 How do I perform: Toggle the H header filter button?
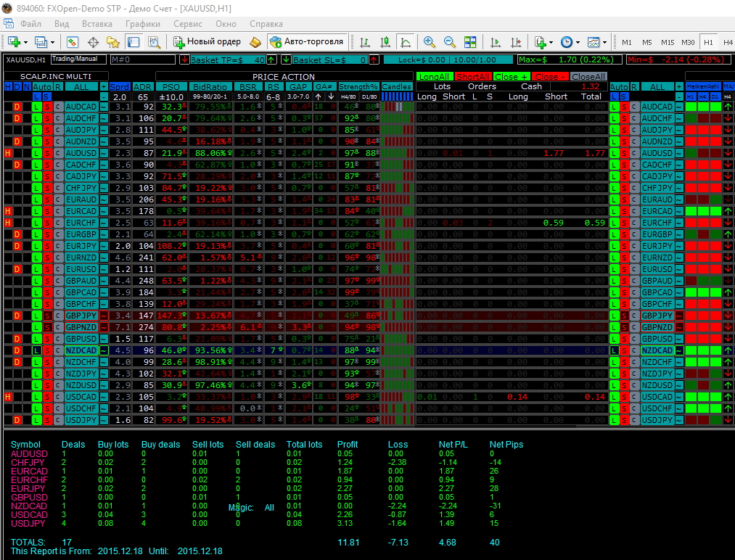(x=8, y=87)
